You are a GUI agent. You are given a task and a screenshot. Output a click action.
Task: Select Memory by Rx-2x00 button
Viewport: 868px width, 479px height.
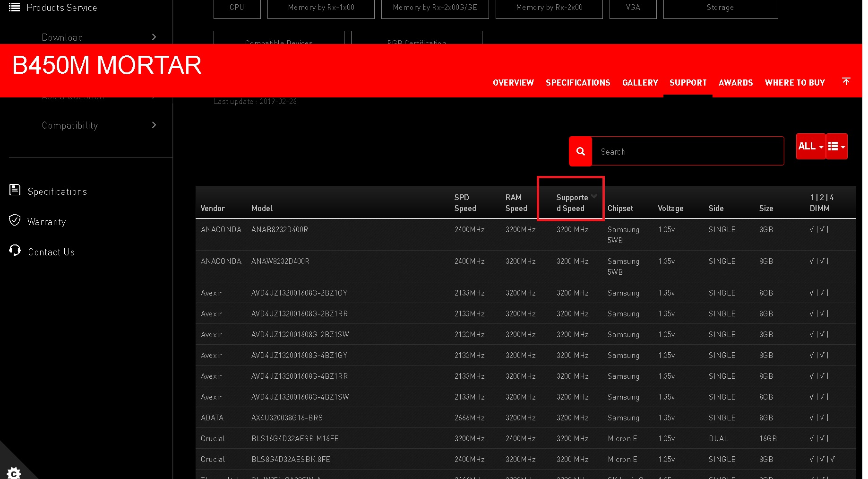click(x=549, y=8)
